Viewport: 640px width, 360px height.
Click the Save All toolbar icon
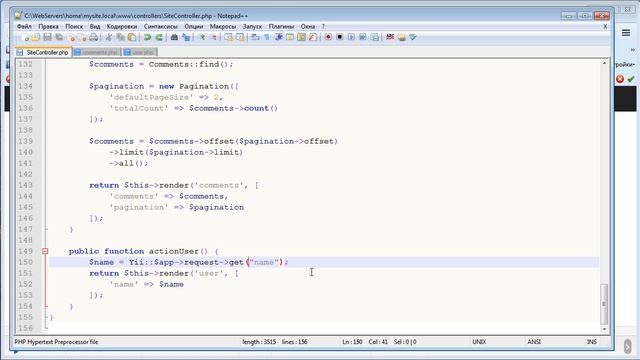(59, 38)
